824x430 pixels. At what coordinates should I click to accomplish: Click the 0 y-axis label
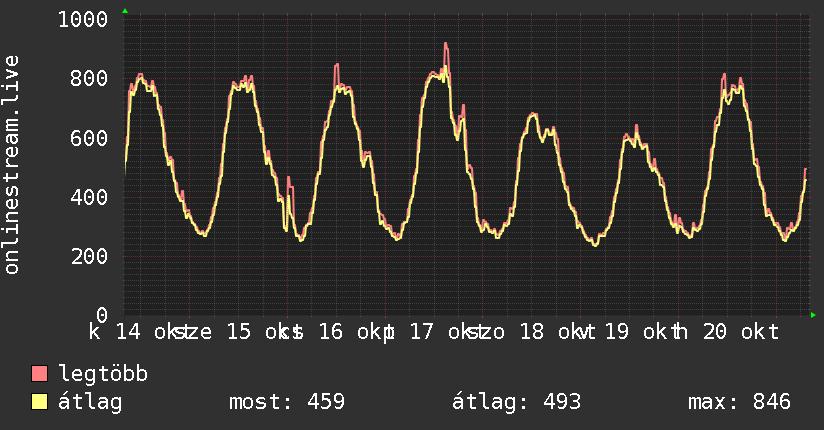click(x=102, y=315)
